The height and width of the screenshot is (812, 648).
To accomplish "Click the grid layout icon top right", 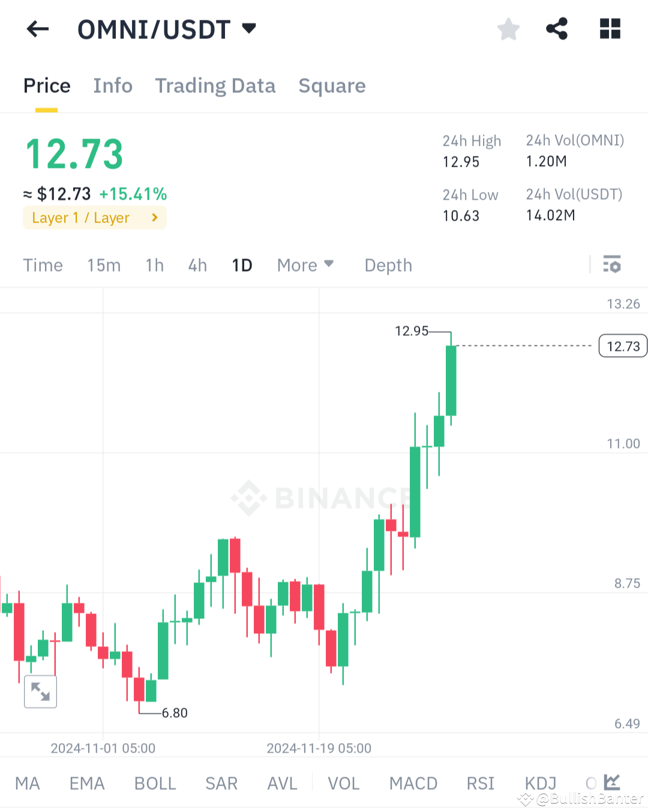I will [610, 28].
